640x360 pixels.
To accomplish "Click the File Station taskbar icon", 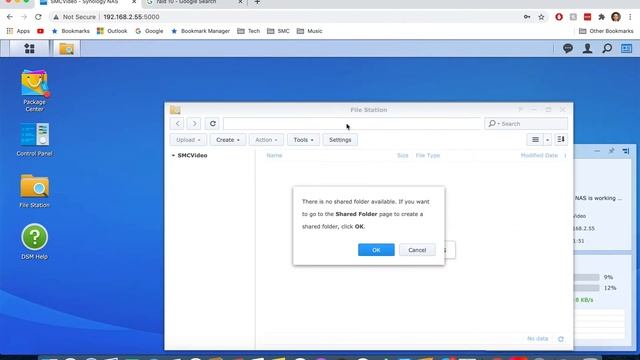I will [67, 49].
